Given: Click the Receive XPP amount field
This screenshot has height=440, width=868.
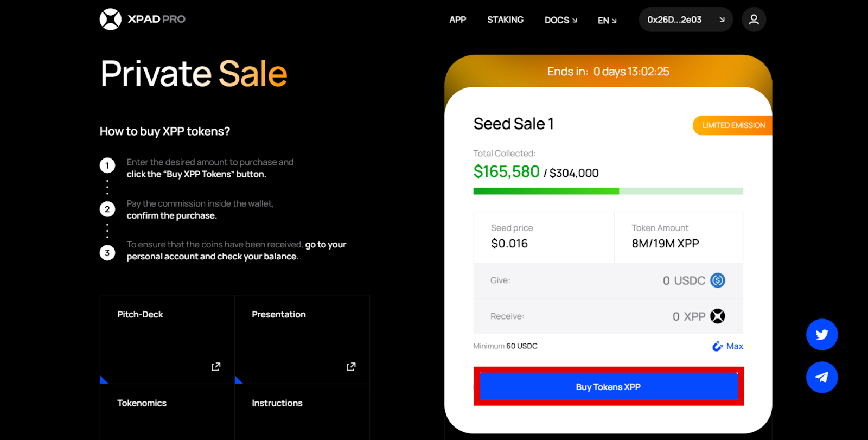Looking at the screenshot, I should pyautogui.click(x=608, y=316).
